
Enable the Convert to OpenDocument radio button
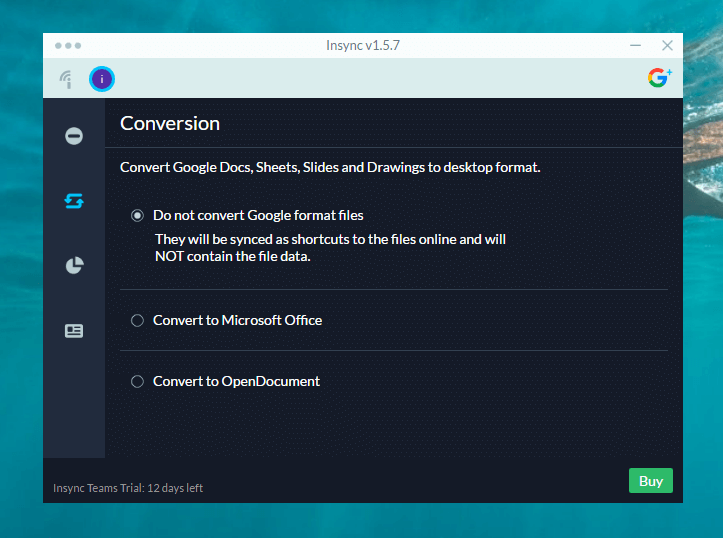click(x=138, y=381)
